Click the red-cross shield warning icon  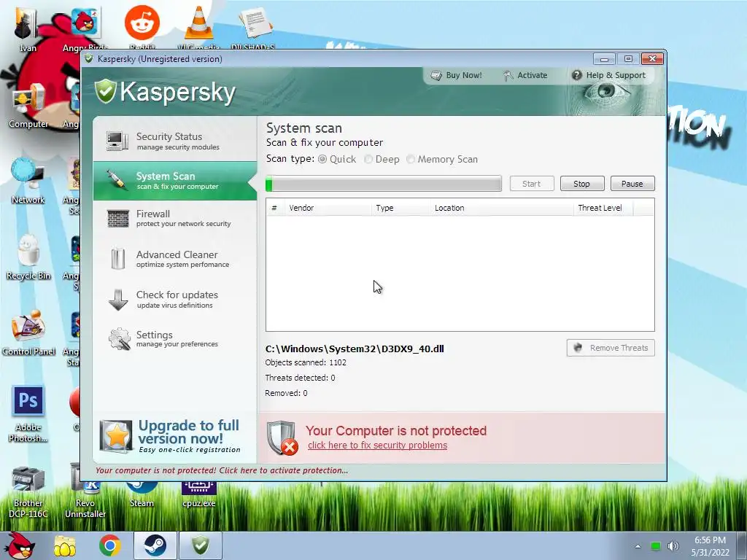(282, 437)
